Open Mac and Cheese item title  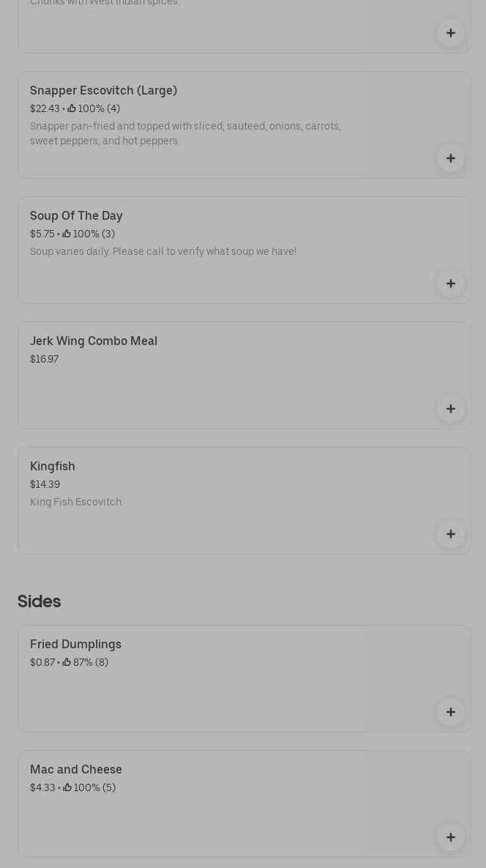(x=76, y=769)
